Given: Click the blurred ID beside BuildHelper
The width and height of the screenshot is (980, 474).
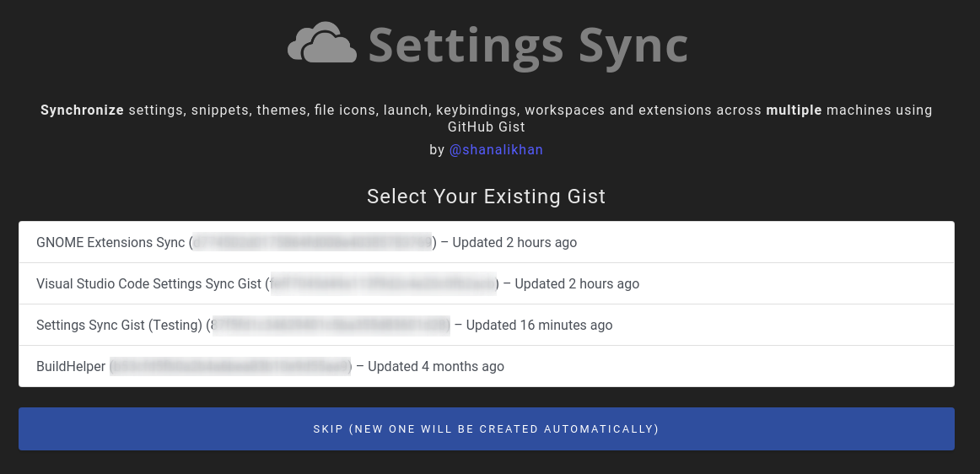Looking at the screenshot, I should click(x=230, y=367).
